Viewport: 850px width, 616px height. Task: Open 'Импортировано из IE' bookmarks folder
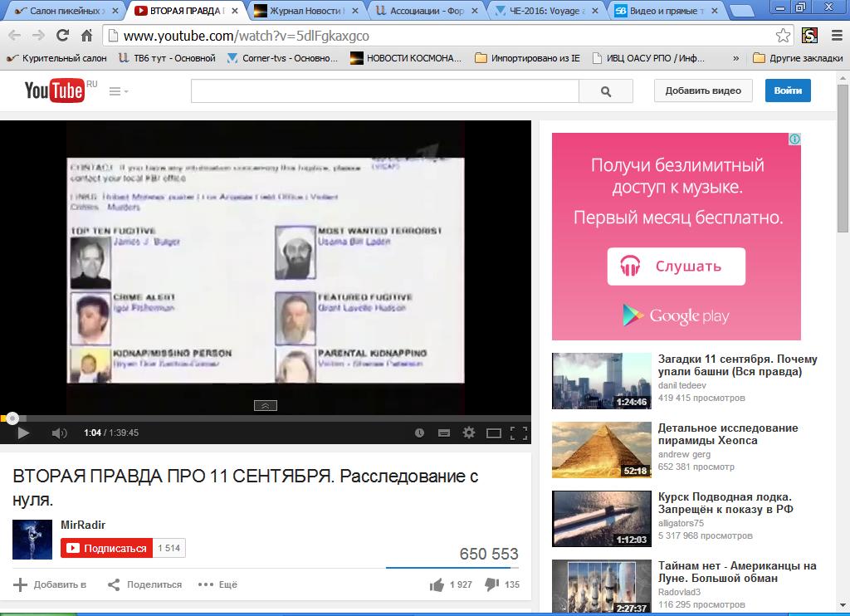tap(527, 58)
